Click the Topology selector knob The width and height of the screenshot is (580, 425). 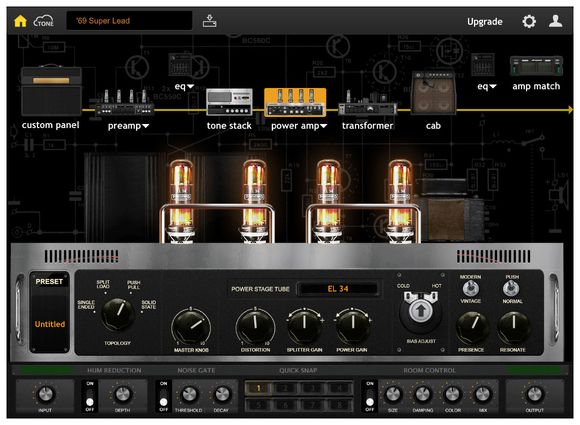pyautogui.click(x=118, y=314)
